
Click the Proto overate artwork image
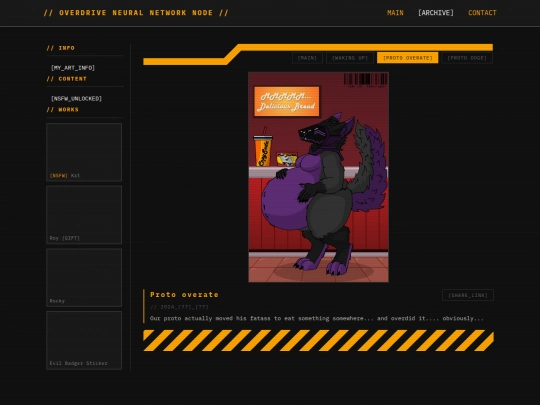click(319, 177)
